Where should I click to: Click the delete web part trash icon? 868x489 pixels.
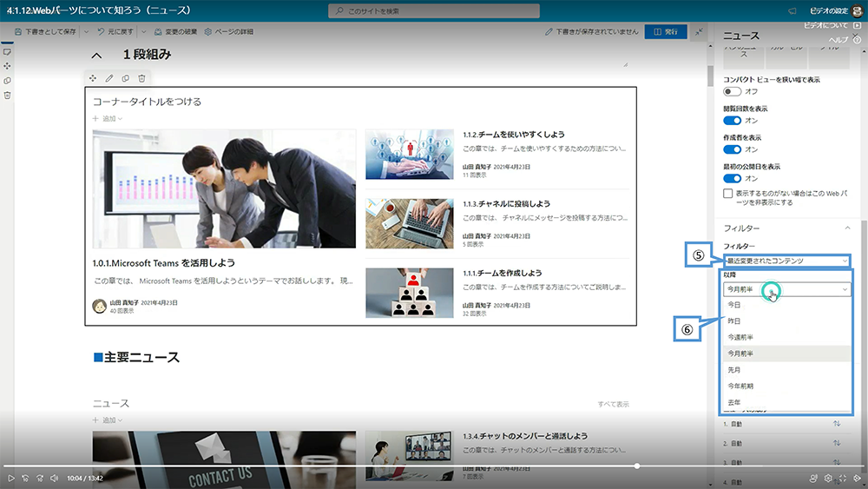(x=141, y=79)
